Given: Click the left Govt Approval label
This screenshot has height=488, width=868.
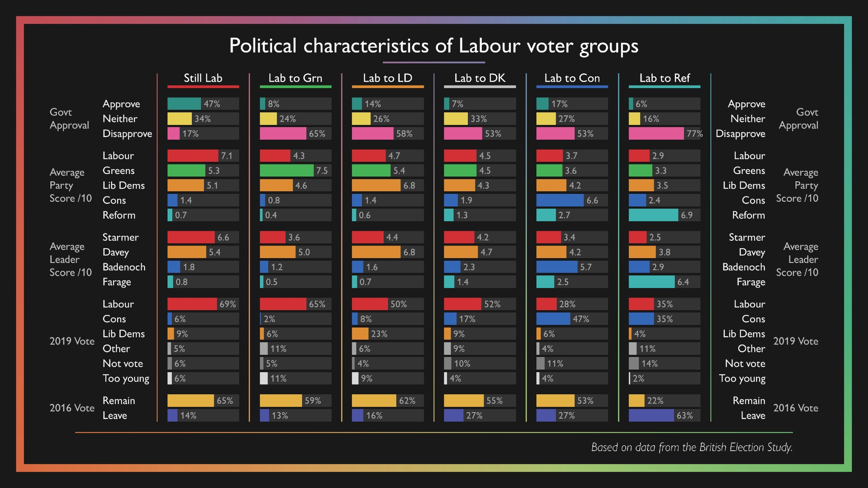Looking at the screenshot, I should point(69,118).
